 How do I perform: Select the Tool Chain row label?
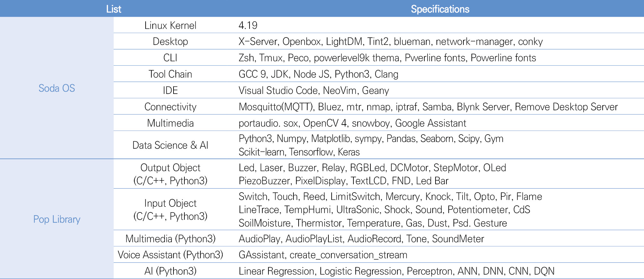point(170,74)
